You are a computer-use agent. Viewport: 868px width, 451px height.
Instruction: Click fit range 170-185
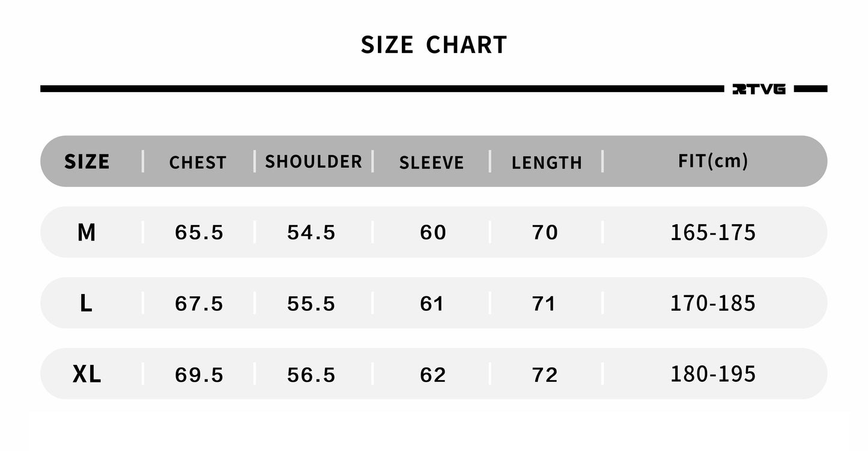(x=713, y=303)
